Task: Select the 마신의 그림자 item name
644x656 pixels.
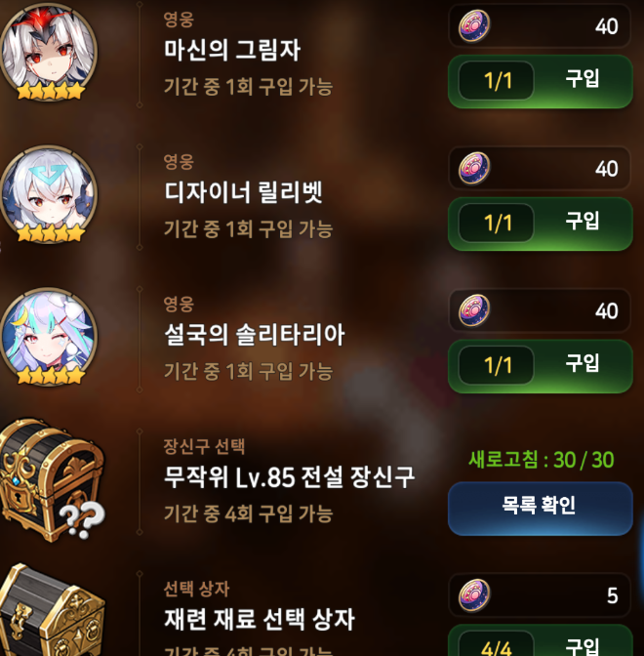Action: coord(232,50)
